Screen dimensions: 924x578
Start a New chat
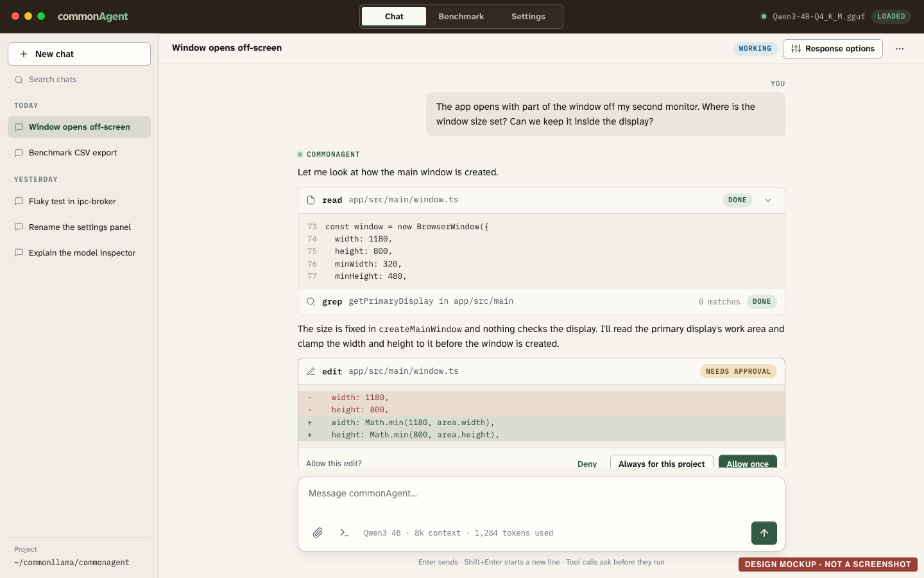click(79, 54)
